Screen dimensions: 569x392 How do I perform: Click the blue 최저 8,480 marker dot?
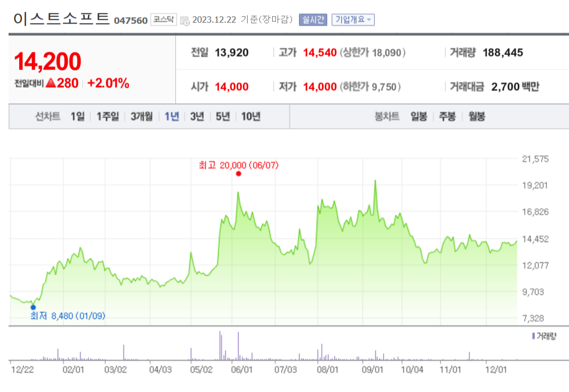click(x=33, y=308)
